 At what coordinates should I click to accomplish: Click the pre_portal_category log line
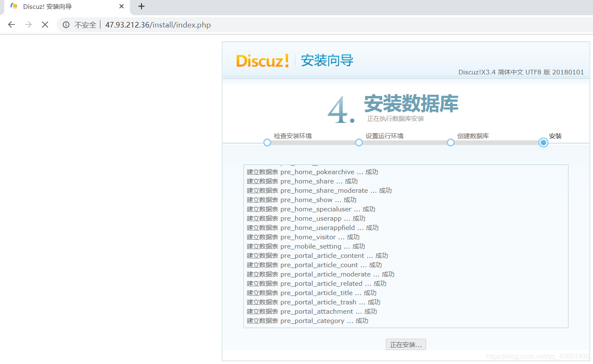(308, 321)
